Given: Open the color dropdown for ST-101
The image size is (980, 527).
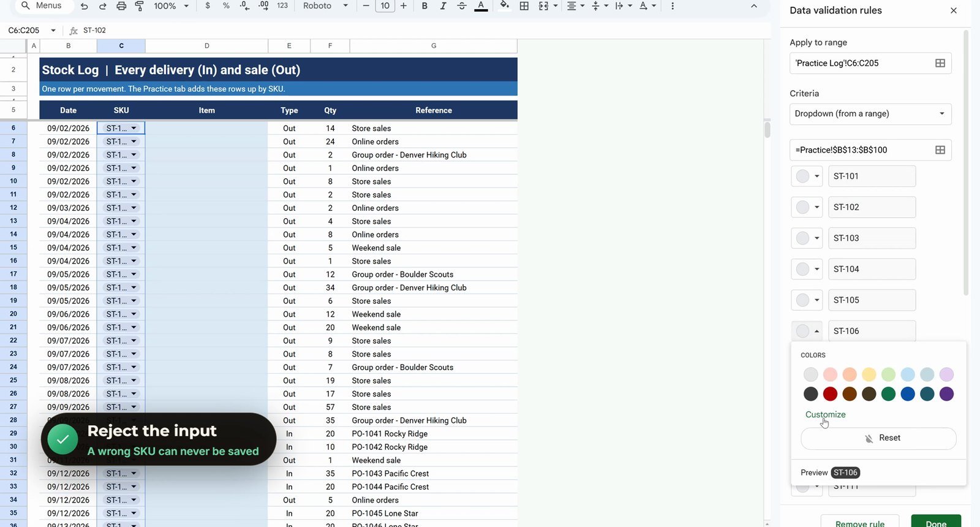Looking at the screenshot, I should (807, 176).
